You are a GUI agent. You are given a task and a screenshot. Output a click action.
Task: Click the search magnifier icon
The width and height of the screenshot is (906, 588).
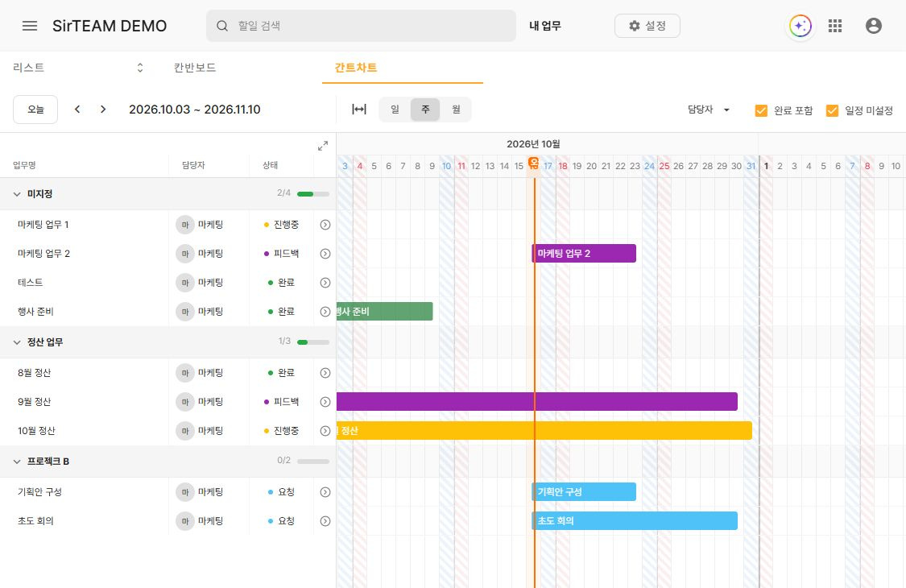click(222, 26)
